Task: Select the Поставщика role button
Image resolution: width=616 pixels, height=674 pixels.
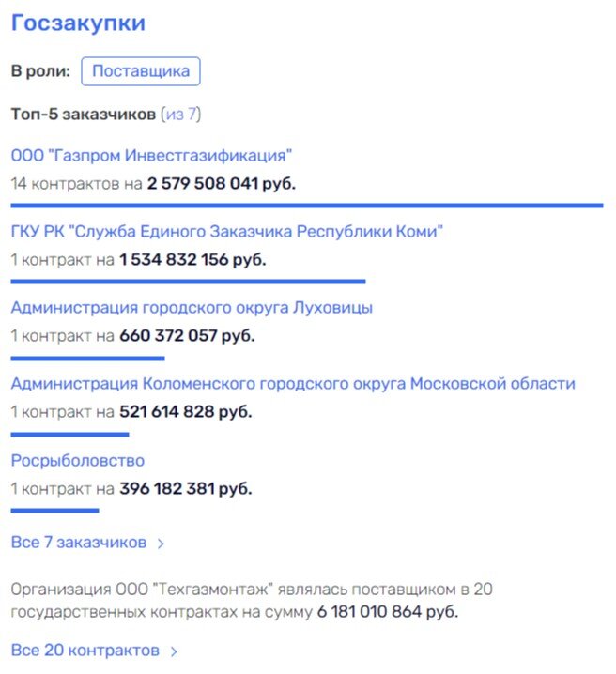Action: click(x=141, y=71)
